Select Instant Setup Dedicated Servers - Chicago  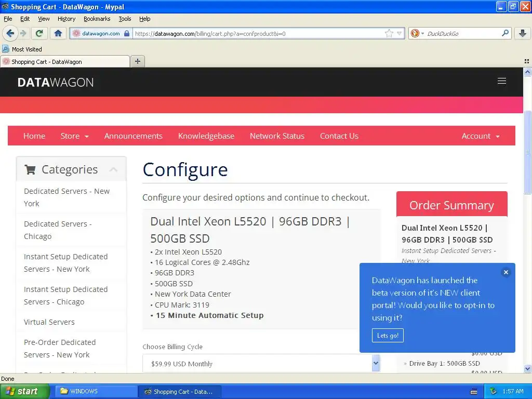coord(71,295)
